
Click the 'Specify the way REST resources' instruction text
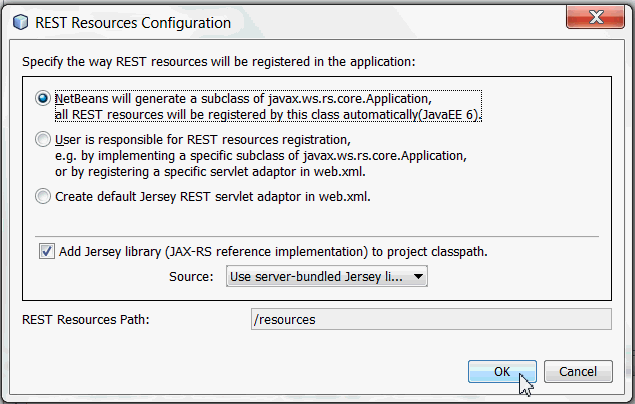[x=218, y=61]
